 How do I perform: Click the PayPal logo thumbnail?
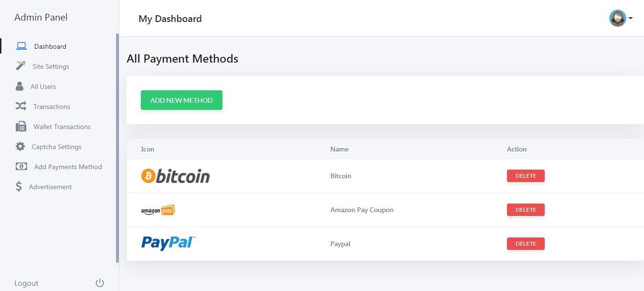click(168, 243)
